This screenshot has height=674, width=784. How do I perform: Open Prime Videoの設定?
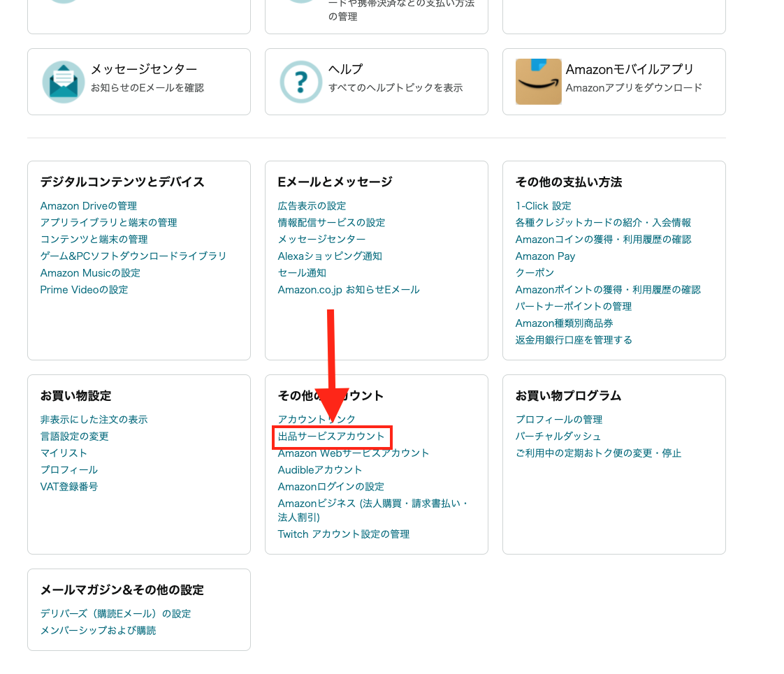[84, 289]
